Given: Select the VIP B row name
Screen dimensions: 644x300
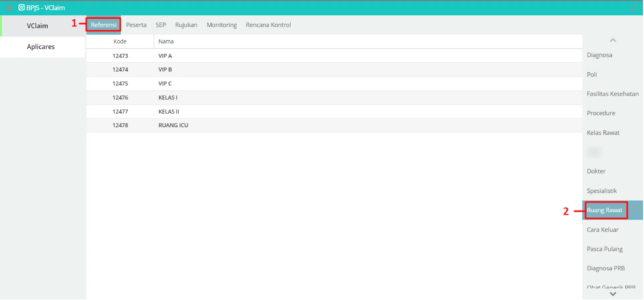Looking at the screenshot, I should 165,69.
